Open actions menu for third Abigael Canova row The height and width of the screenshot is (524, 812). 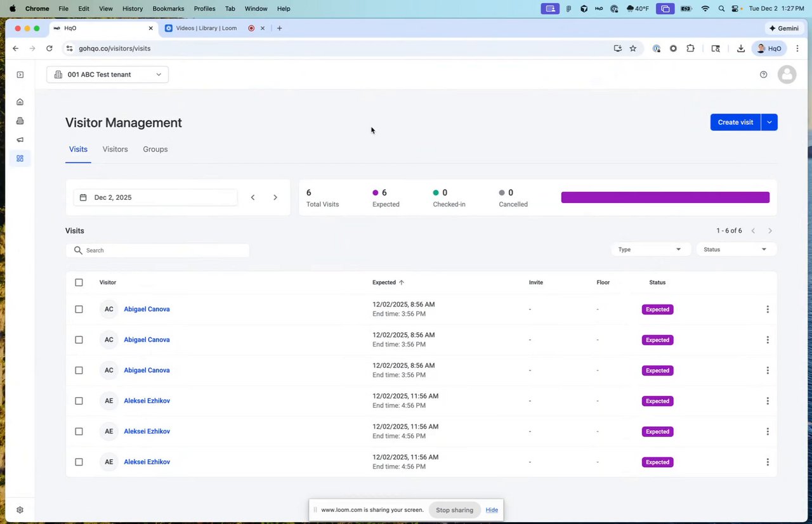(x=768, y=370)
